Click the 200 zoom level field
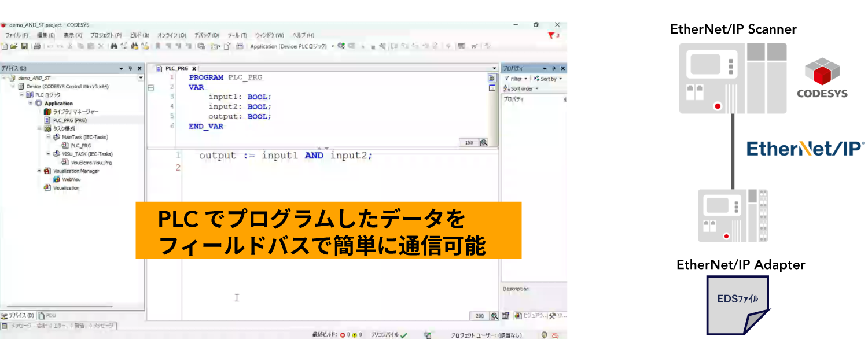 pos(480,316)
